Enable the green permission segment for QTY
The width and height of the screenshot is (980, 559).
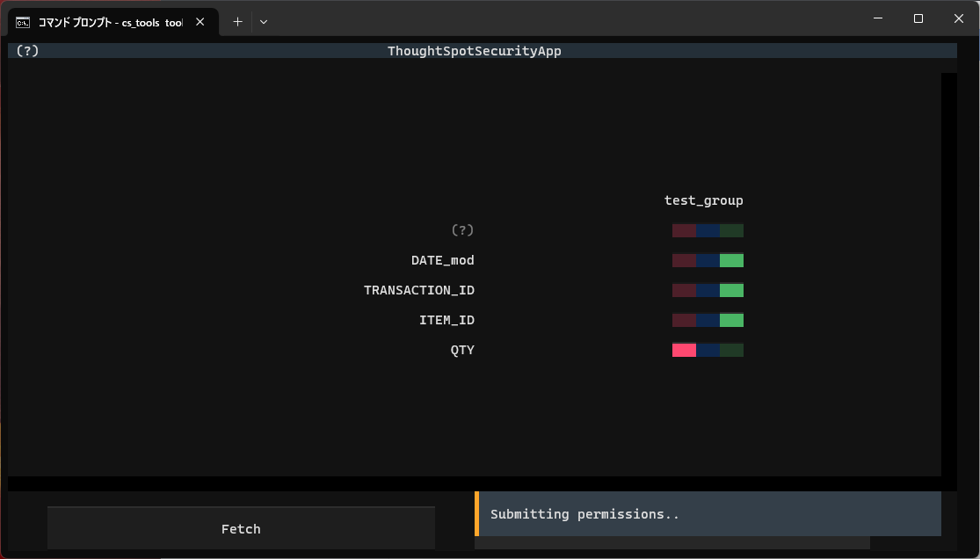(x=731, y=350)
